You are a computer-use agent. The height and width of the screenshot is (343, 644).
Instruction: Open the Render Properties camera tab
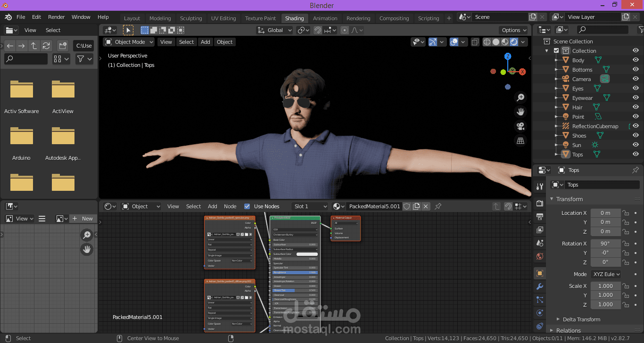coord(539,203)
